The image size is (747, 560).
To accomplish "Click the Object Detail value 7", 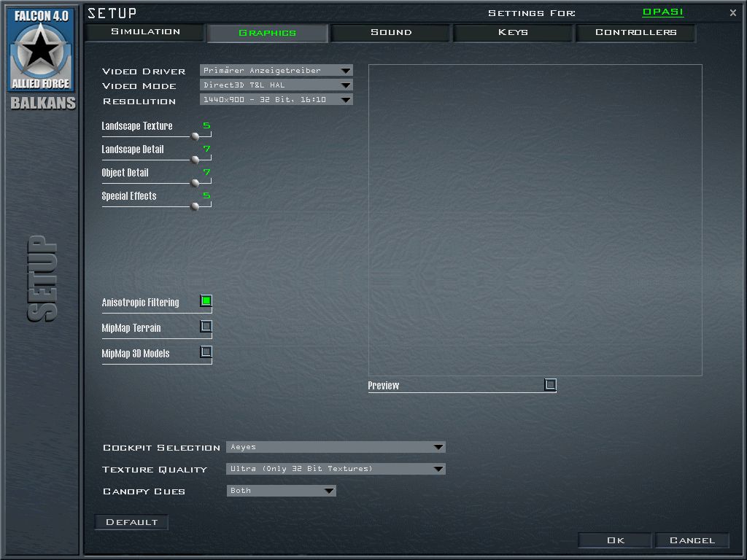I will coord(206,172).
